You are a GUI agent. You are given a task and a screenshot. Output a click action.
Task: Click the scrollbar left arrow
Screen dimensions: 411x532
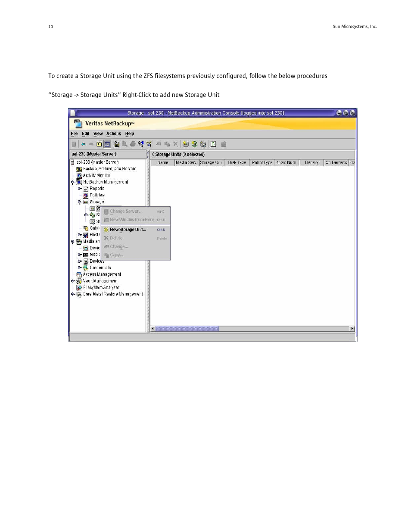(x=153, y=329)
